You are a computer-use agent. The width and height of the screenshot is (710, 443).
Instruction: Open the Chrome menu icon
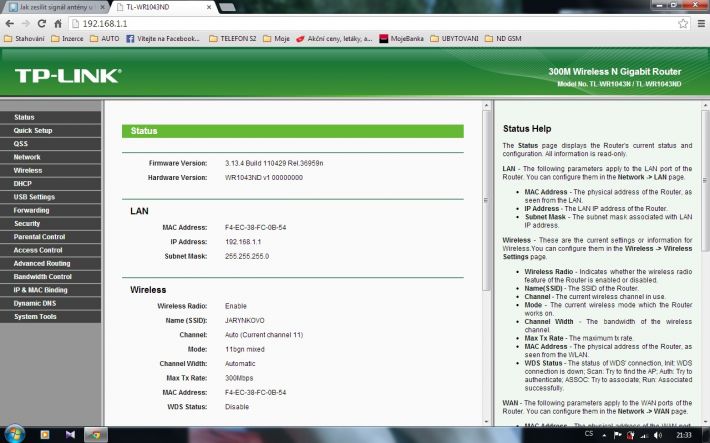701,24
